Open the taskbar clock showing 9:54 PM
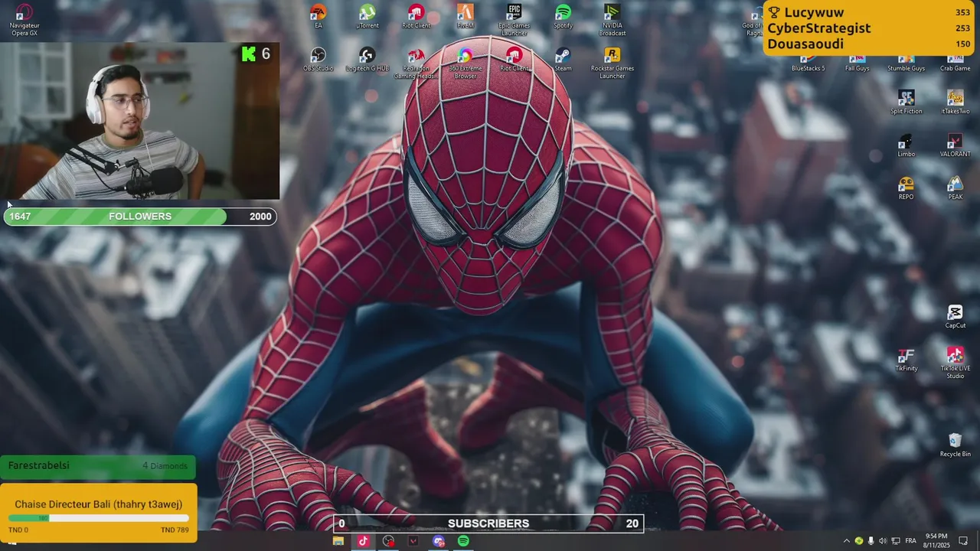The image size is (980, 551). pos(937,541)
